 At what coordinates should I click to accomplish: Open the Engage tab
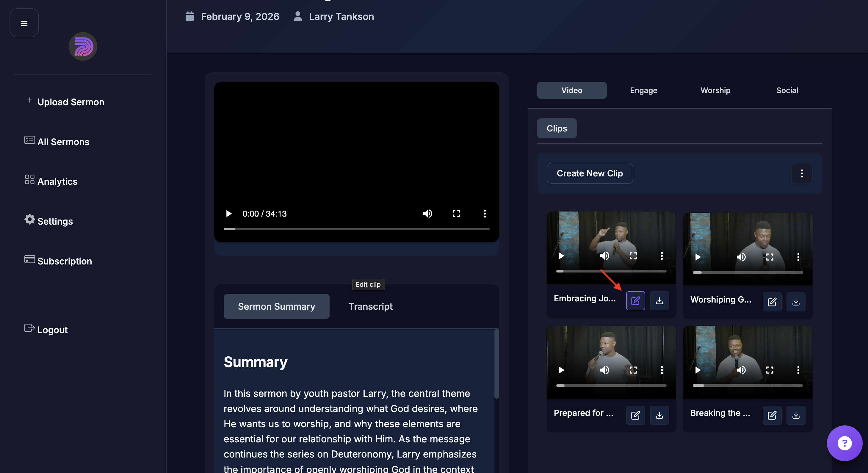pyautogui.click(x=643, y=90)
